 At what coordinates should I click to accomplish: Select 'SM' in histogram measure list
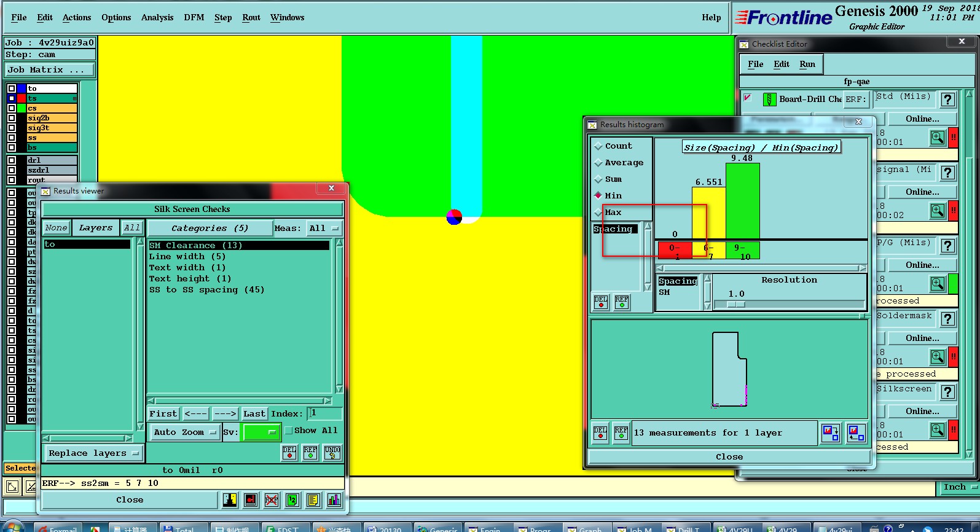(664, 292)
